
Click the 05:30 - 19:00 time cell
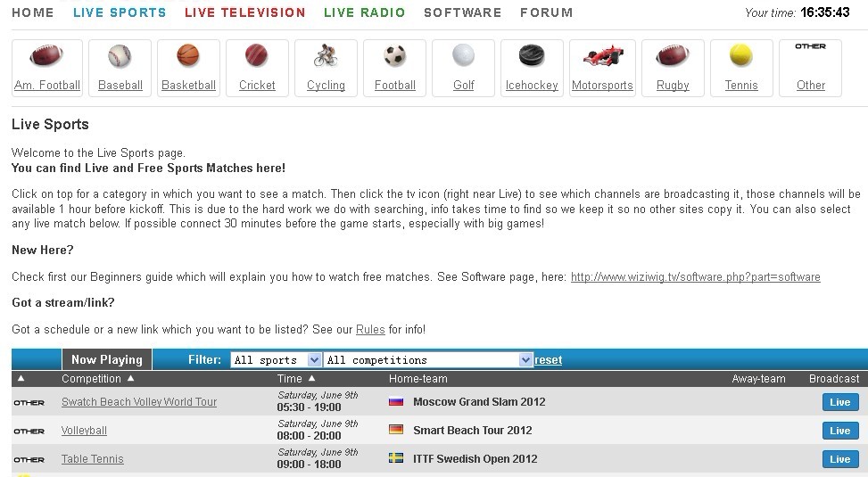(309, 407)
